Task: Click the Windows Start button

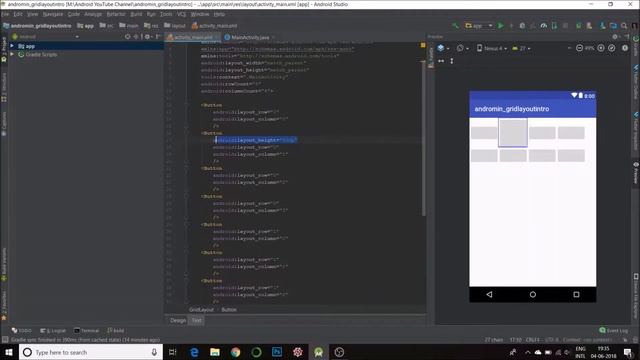Action: coord(9,352)
